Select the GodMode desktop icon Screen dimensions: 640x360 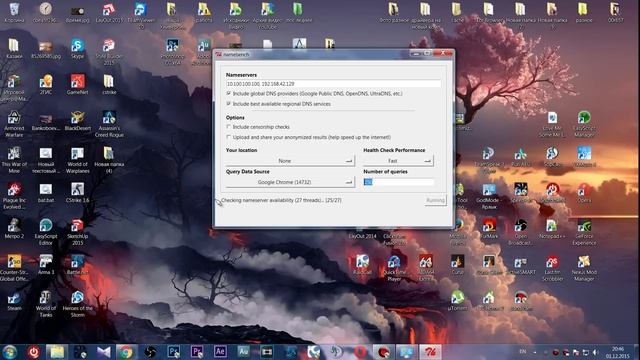coord(489,196)
